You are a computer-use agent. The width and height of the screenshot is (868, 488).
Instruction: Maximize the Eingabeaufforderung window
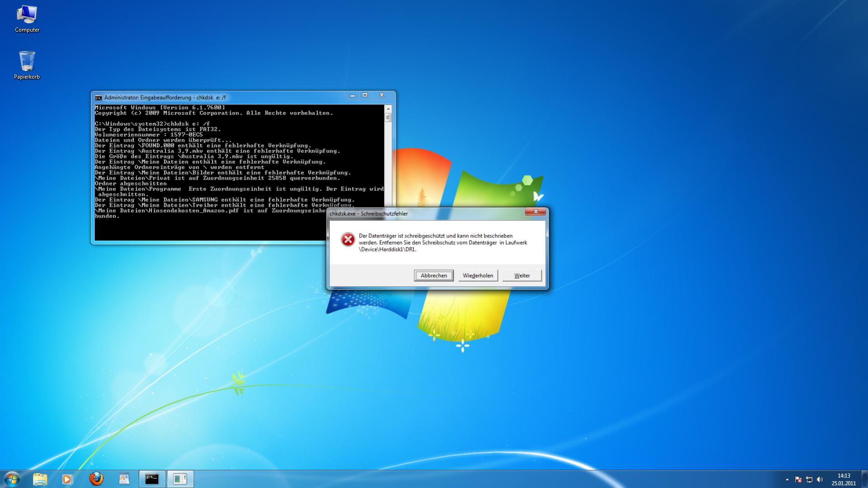pos(365,95)
